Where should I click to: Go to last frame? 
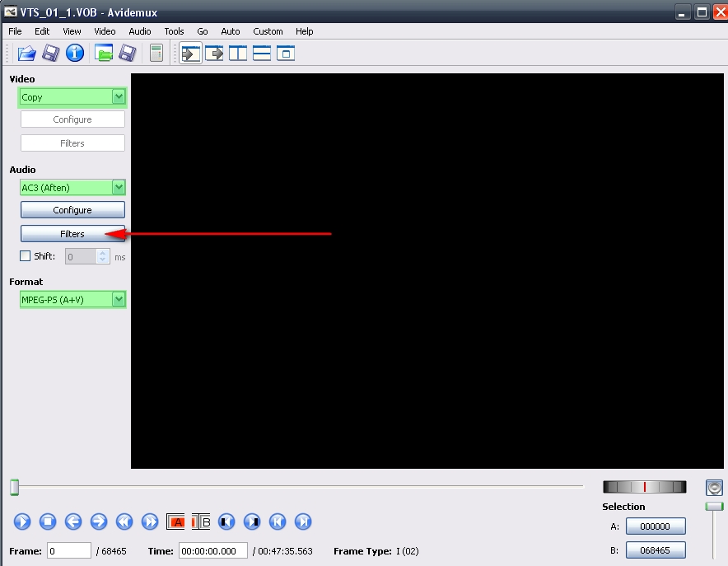click(x=303, y=522)
